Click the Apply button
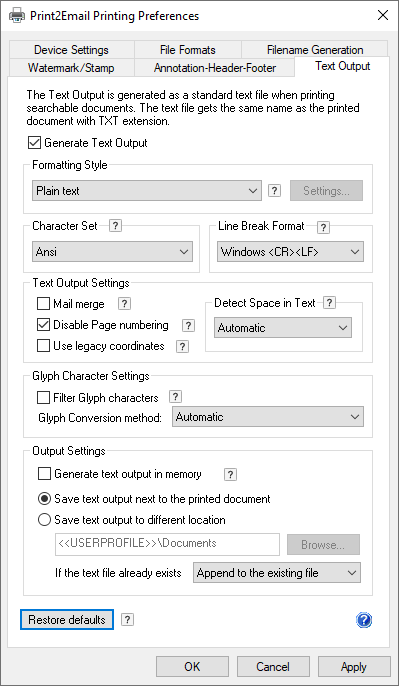Screen dimensions: 399x686 [354, 667]
